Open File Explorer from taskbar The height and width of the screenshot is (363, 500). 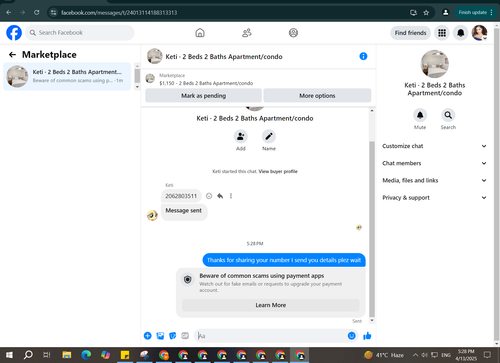click(x=67, y=355)
